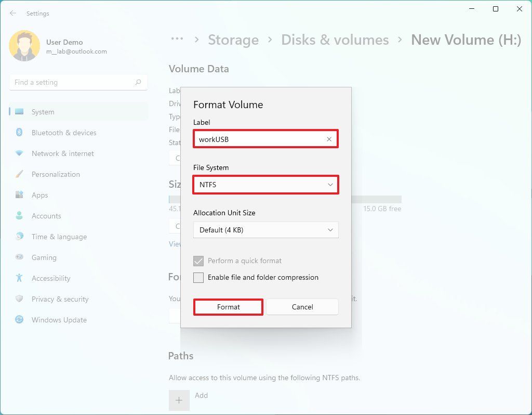
Task: Select Apps in the settings sidebar
Action: point(39,195)
